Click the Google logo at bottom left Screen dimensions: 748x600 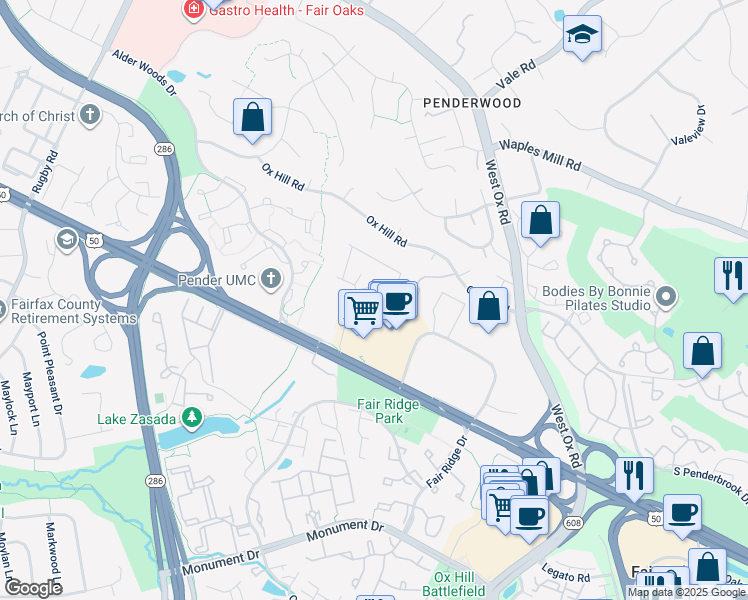[33, 588]
